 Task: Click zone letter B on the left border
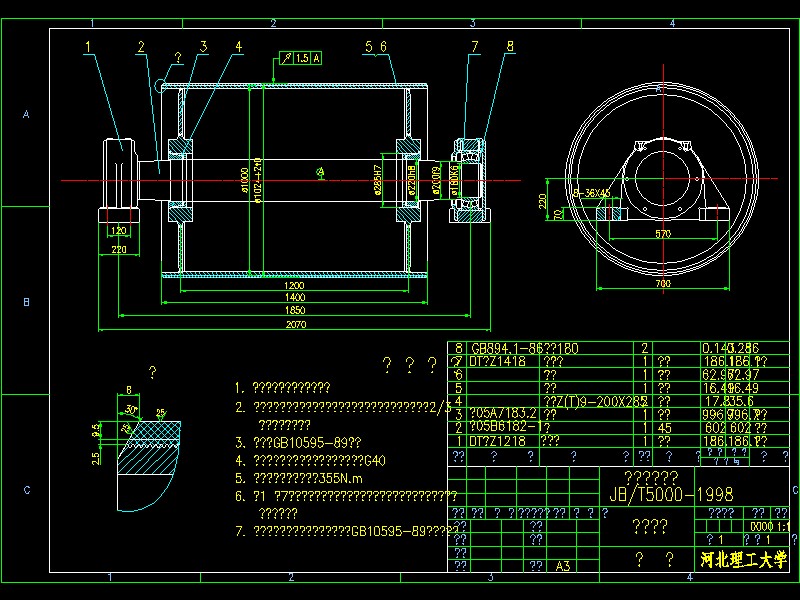click(x=27, y=302)
